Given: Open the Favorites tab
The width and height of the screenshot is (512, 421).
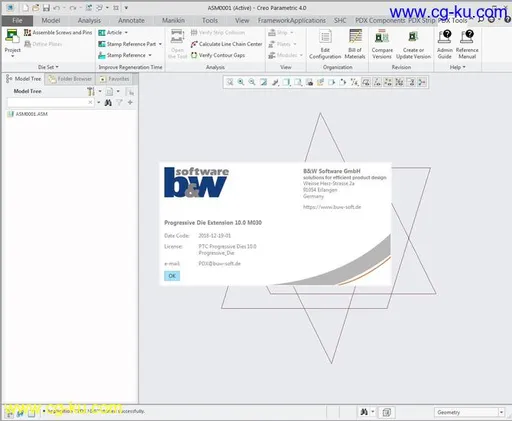Looking at the screenshot, I should pos(115,79).
